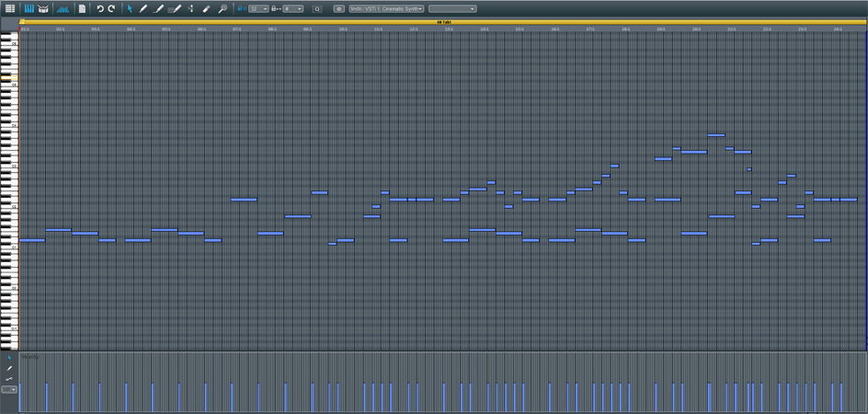Screen dimensions: 868x414
Task: Select the pencil draw tool in top toolbar
Action: pos(143,9)
